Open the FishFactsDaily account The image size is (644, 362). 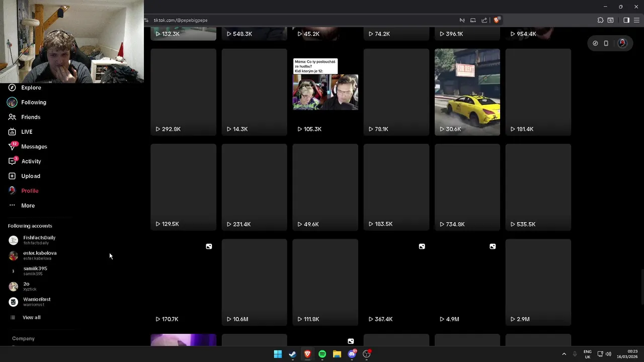point(39,240)
